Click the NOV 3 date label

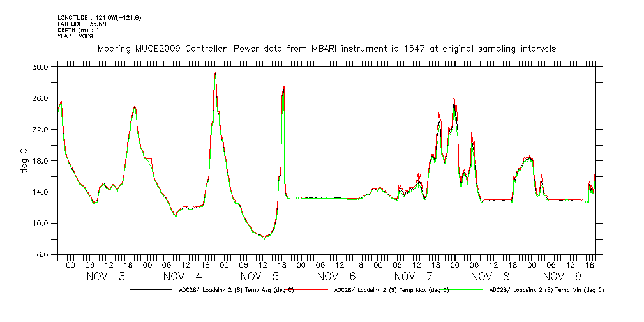pyautogui.click(x=106, y=277)
